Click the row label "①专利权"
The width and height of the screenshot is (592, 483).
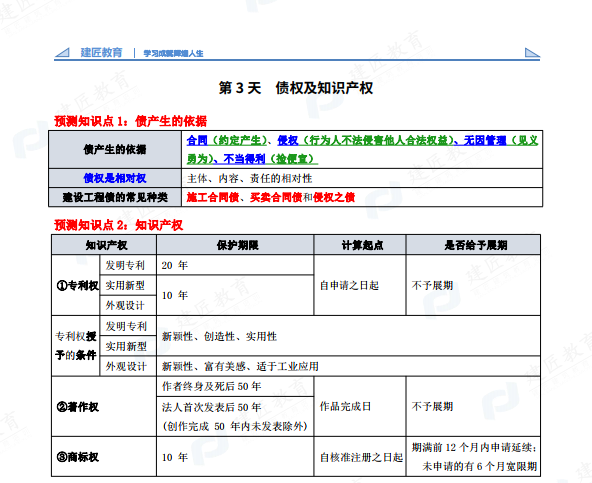pos(77,286)
